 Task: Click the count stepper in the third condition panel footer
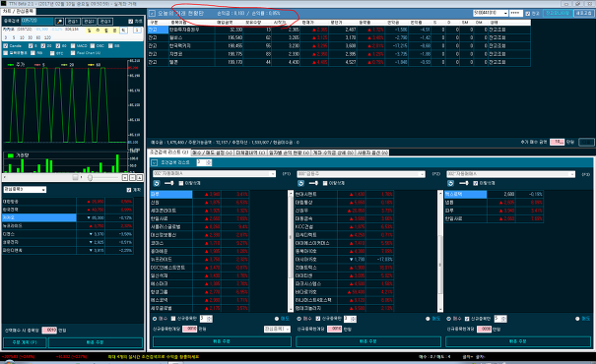click(500, 319)
